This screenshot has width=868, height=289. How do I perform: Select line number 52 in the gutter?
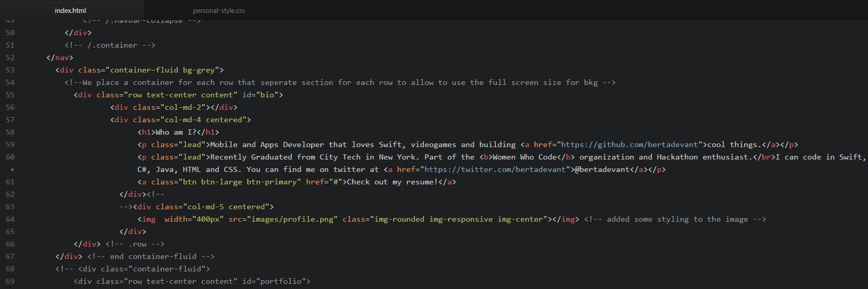click(10, 57)
